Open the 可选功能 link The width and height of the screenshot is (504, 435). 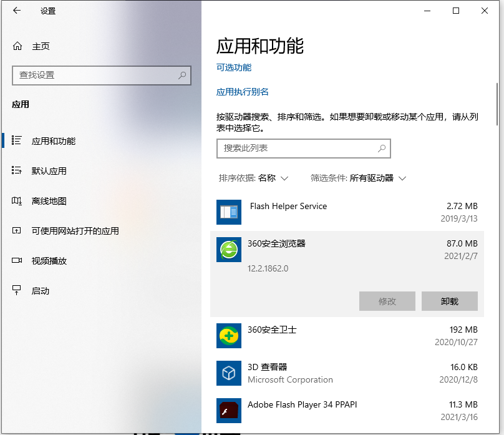point(234,67)
